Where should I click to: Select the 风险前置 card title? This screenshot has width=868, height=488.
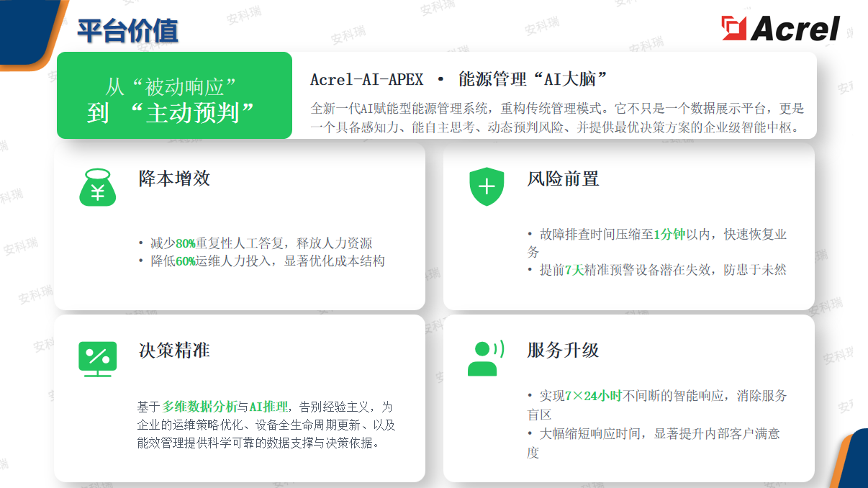pyautogui.click(x=563, y=179)
